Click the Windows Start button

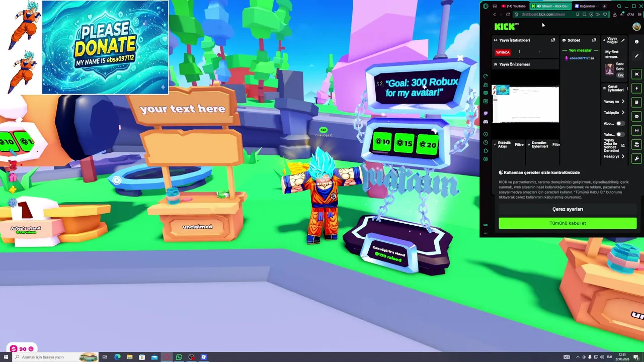click(x=6, y=357)
